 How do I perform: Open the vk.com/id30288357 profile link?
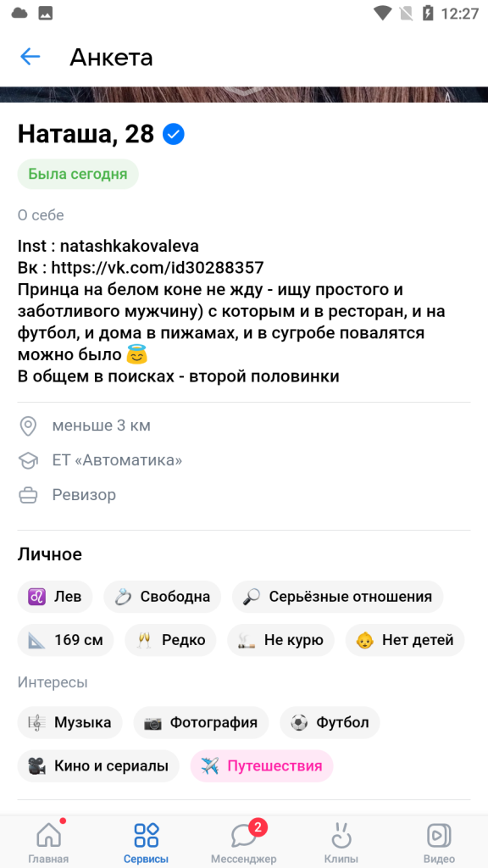pyautogui.click(x=158, y=268)
